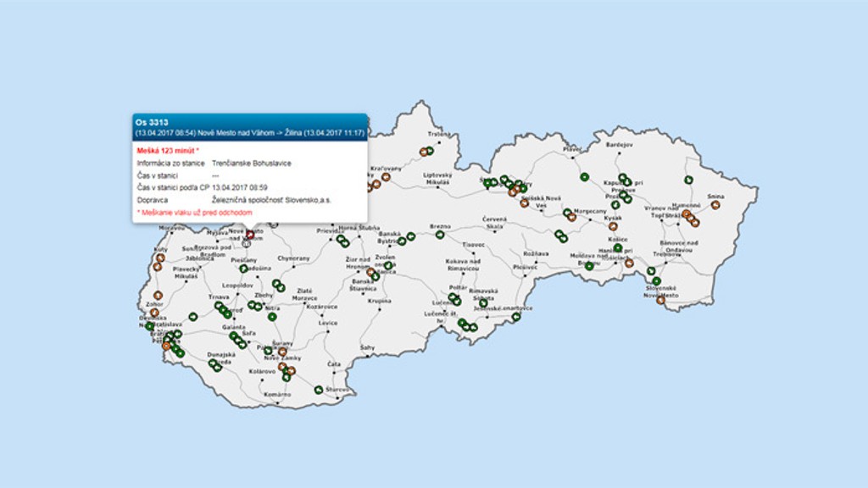868x488 pixels.
Task: Select the orange train marker near Kraľovany
Action: [x=386, y=177]
